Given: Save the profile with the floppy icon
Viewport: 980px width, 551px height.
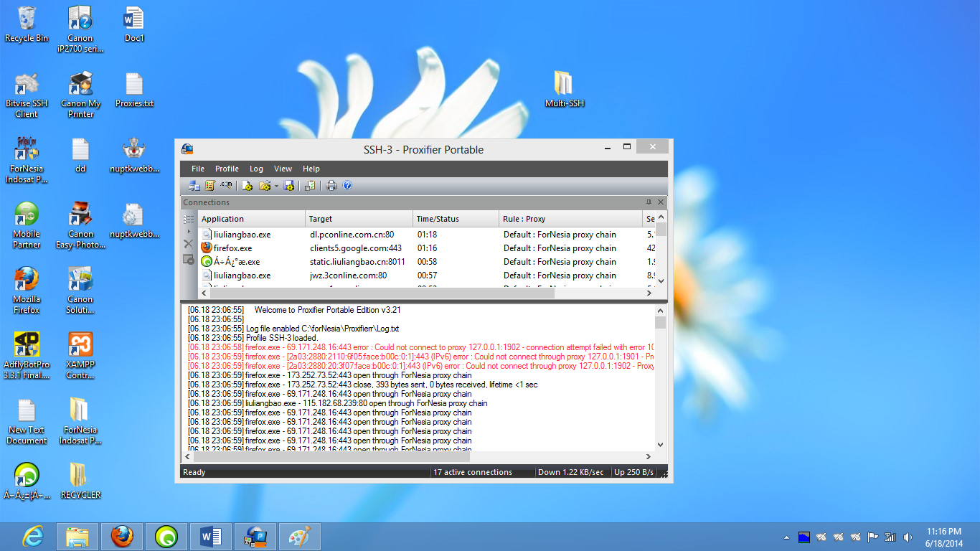Looking at the screenshot, I should pos(289,186).
